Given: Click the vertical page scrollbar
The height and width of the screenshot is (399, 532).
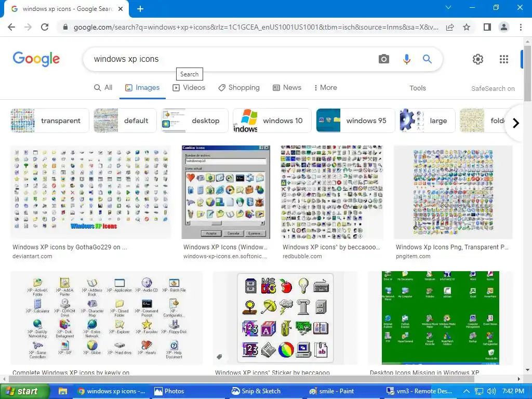Looking at the screenshot, I should pos(527,73).
